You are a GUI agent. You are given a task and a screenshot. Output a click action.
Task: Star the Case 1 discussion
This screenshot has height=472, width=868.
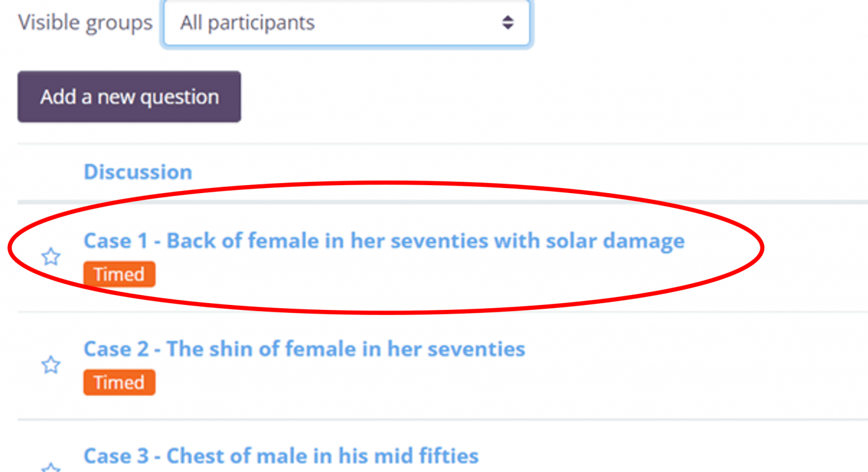tap(51, 257)
